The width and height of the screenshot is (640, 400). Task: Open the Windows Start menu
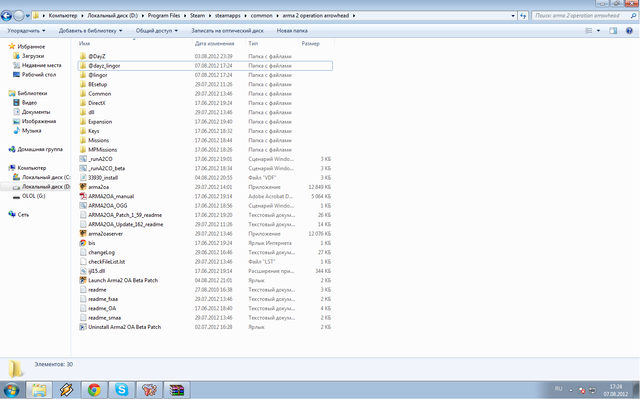click(x=11, y=390)
